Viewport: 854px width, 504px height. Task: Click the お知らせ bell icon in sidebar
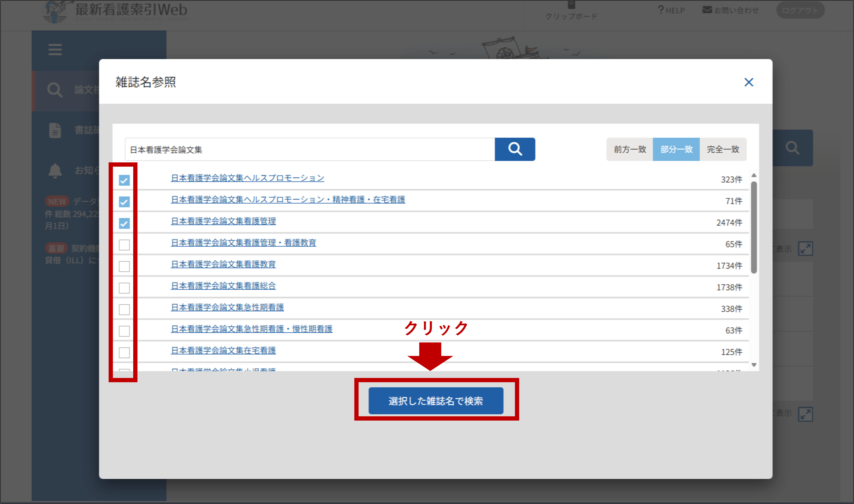(x=55, y=171)
